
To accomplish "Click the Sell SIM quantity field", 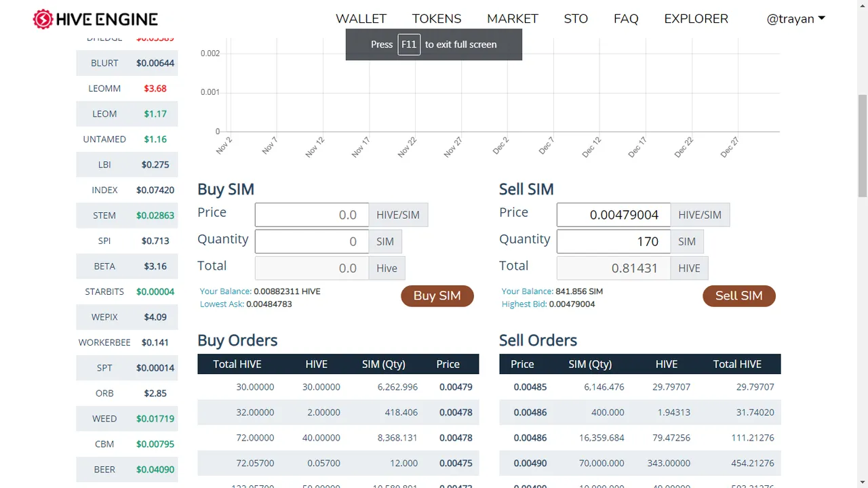I will click(614, 241).
